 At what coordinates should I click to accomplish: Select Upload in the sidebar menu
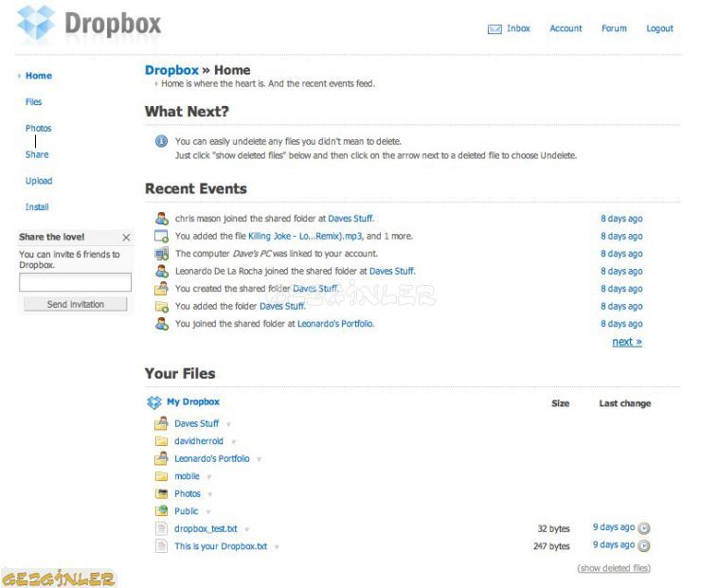39,181
